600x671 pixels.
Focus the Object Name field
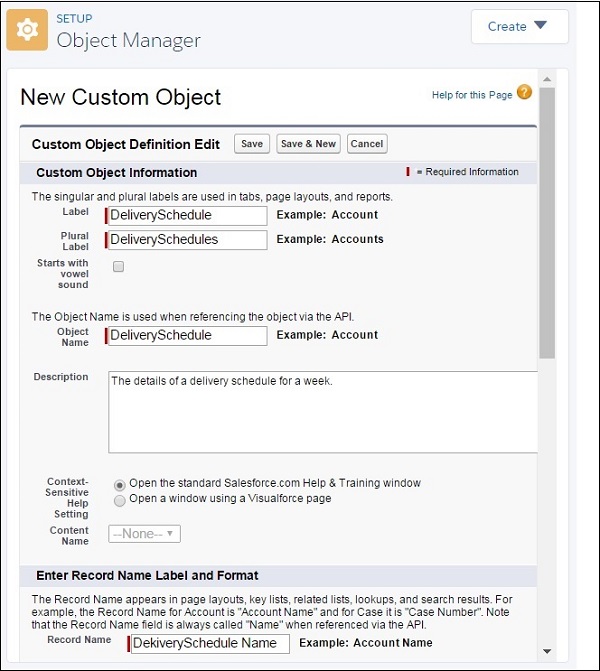[187, 336]
